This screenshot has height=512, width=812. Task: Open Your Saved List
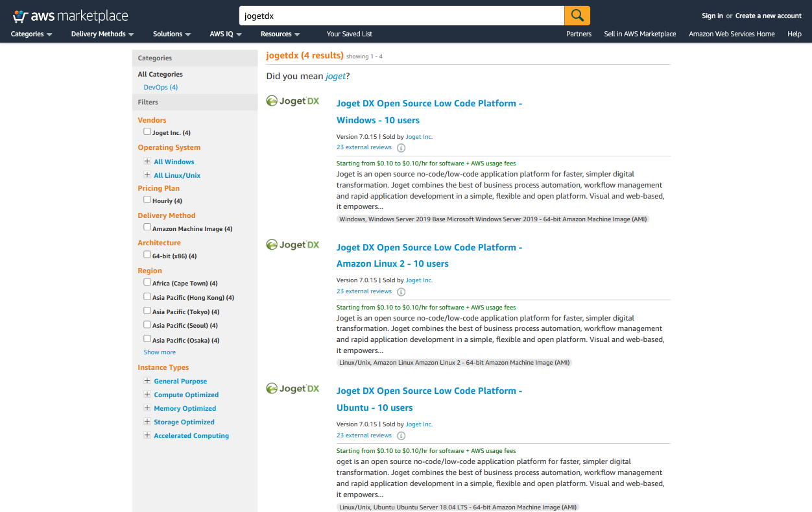pos(349,34)
